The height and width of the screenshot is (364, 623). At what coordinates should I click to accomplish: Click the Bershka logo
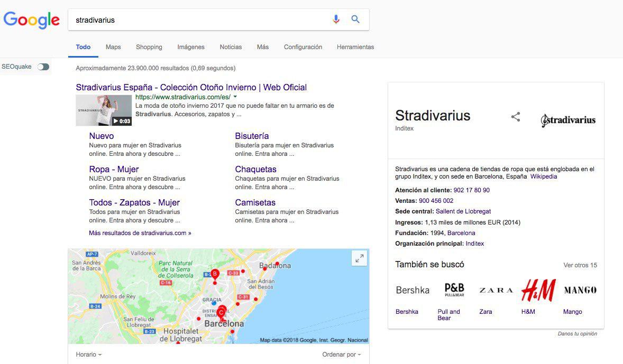tap(413, 290)
